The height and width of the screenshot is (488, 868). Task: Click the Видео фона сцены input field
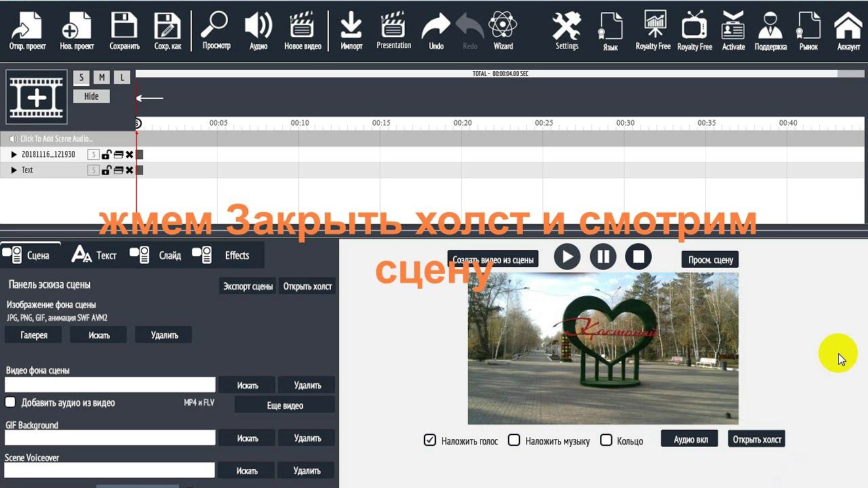(110, 385)
